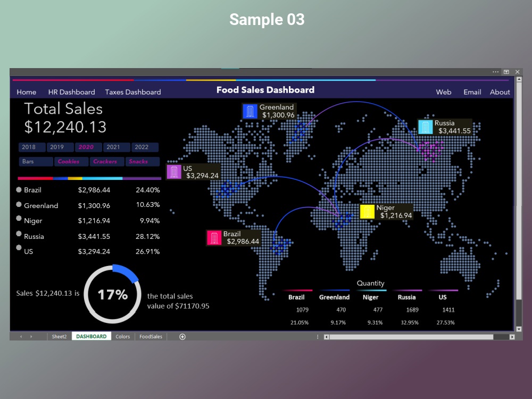
Task: Click the Web link in the header
Action: coord(443,92)
